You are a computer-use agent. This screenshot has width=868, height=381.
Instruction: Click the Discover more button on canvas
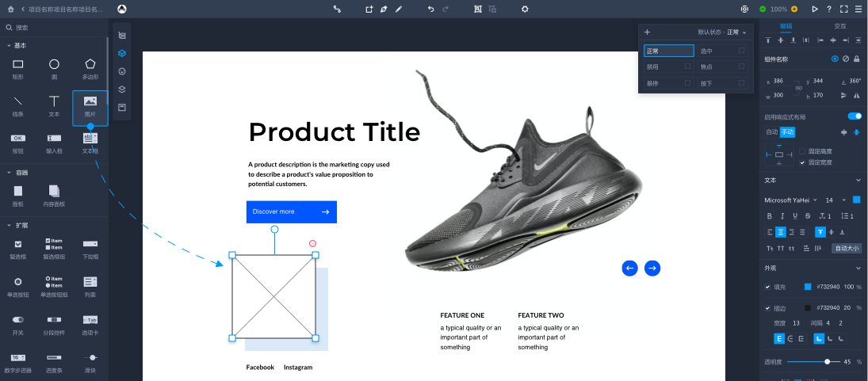(x=291, y=211)
